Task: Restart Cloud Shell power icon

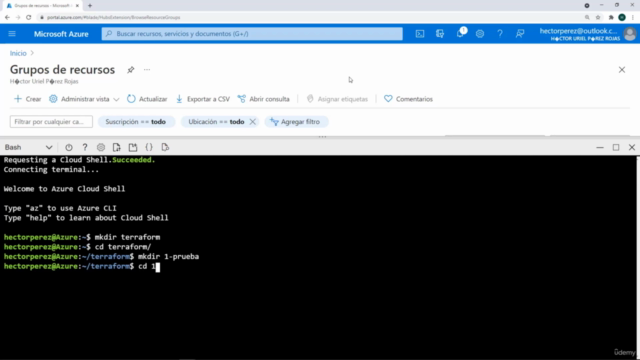Action: tap(69, 147)
